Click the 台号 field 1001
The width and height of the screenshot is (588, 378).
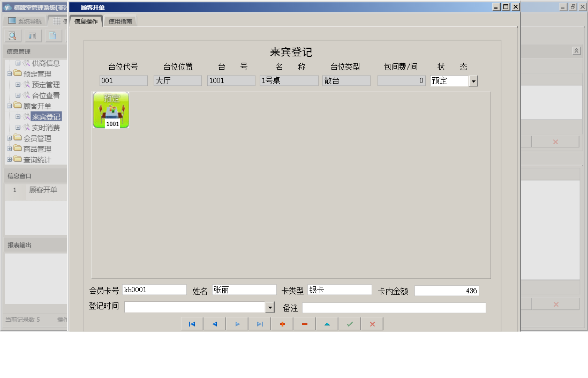coord(231,81)
